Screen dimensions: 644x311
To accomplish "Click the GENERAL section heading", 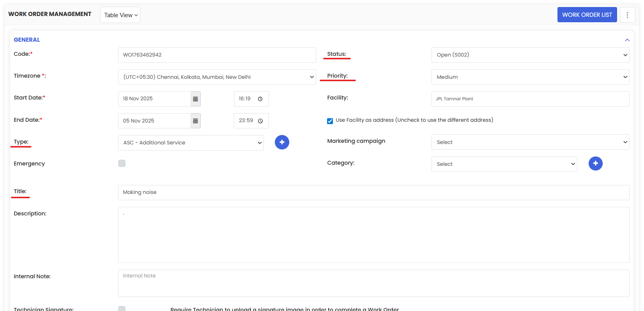I will (x=27, y=40).
